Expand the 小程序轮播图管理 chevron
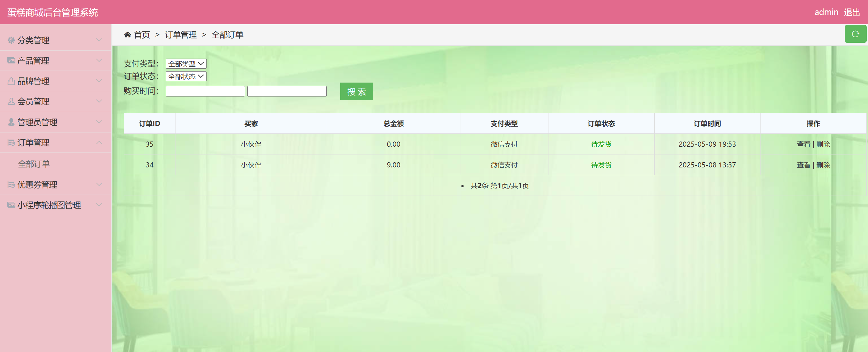Image resolution: width=868 pixels, height=352 pixels. (x=99, y=205)
